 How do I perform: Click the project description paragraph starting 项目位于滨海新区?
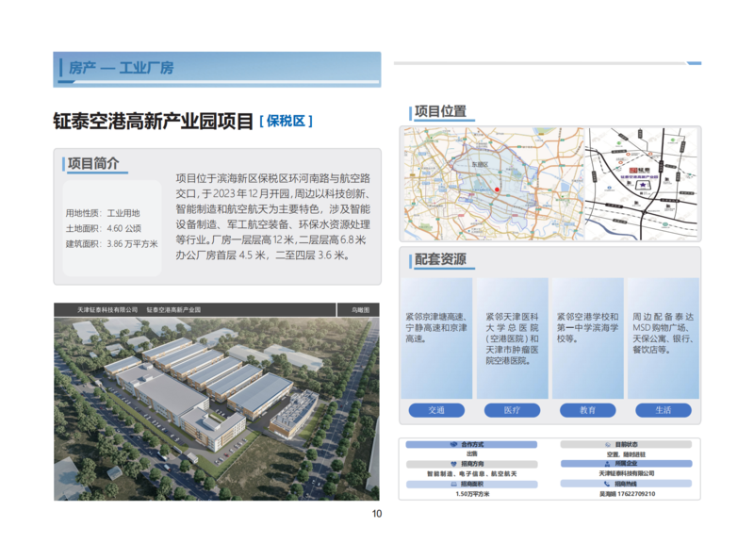pos(272,217)
